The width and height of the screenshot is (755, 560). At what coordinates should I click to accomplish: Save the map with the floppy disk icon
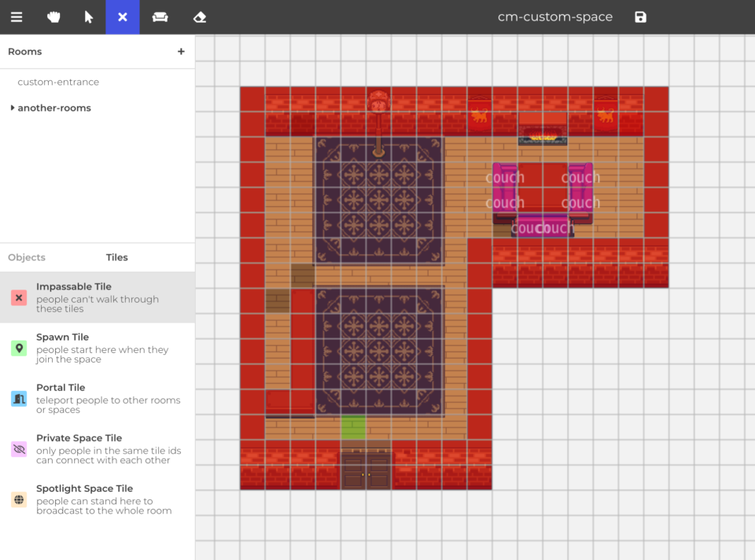coord(639,17)
